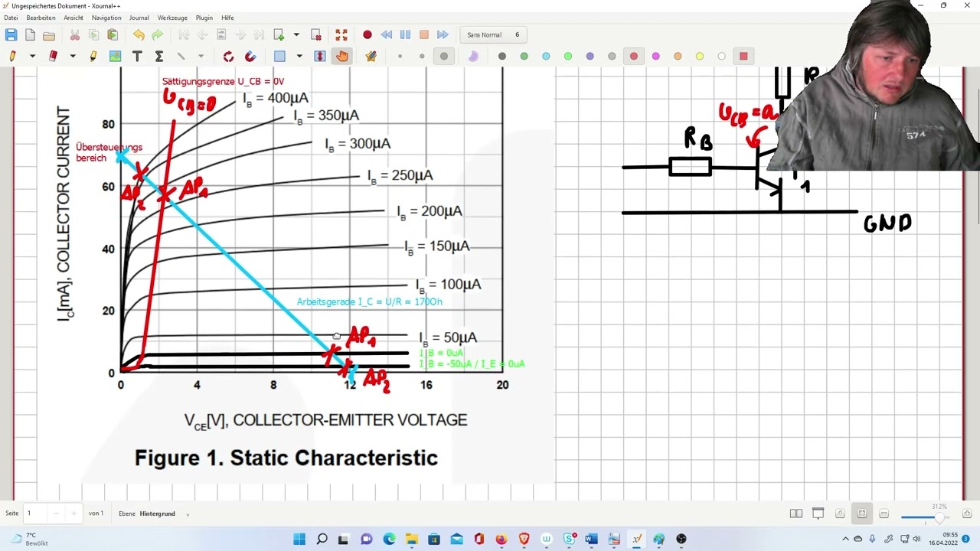Open the Ansicht menu
This screenshot has height=551, width=980.
73,18
